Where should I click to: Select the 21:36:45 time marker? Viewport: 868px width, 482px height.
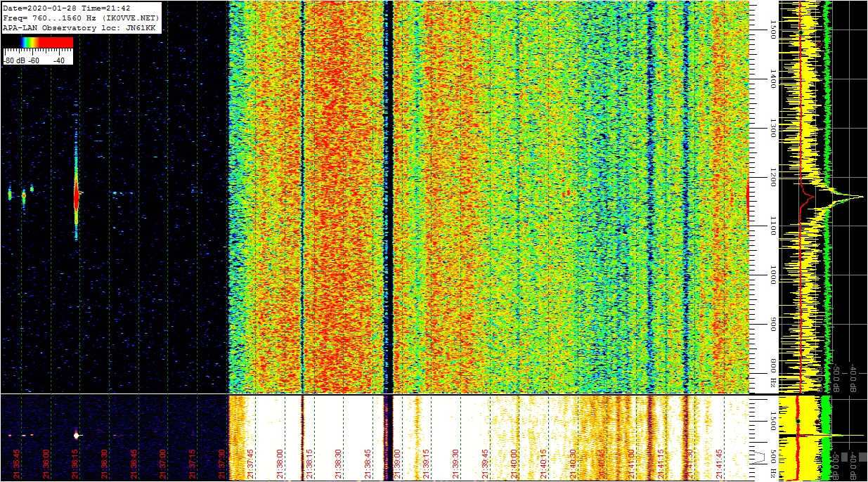134,464
